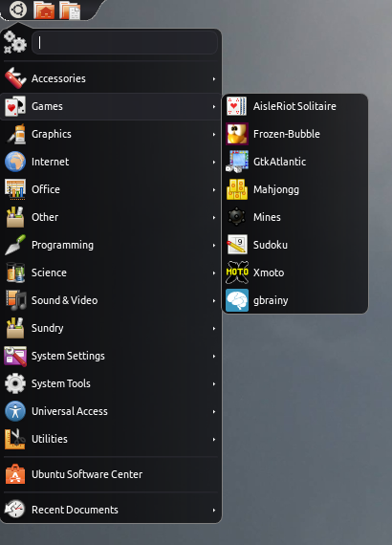392x545 pixels.
Task: Open gbrainy brain teaser game
Action: (x=294, y=300)
